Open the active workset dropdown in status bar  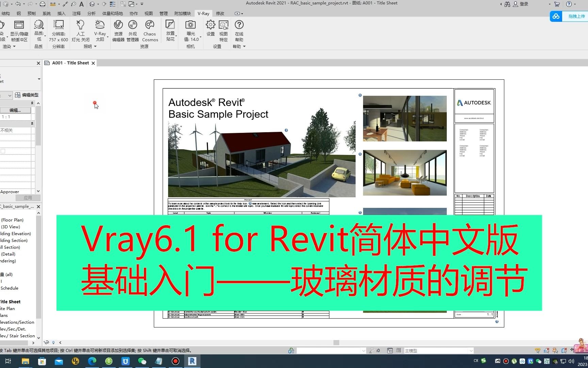[363, 351]
